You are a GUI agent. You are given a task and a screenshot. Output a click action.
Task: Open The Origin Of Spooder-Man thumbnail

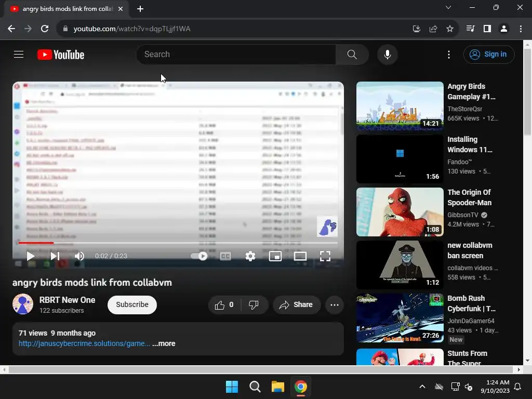point(400,212)
